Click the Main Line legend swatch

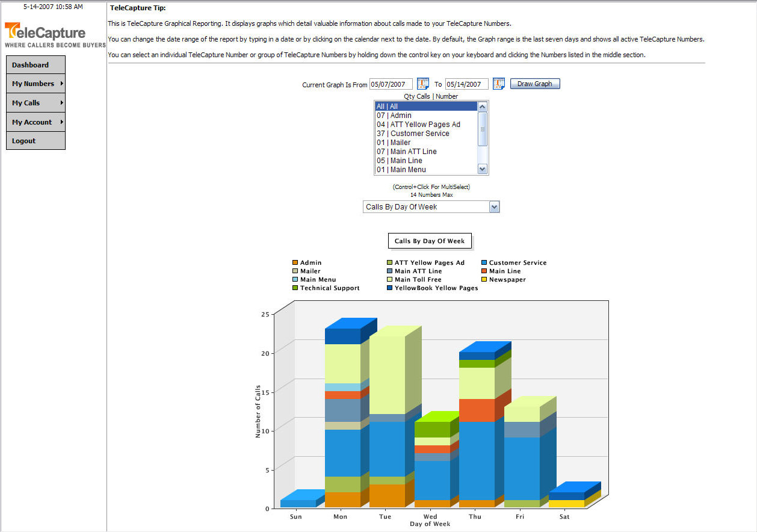[484, 271]
